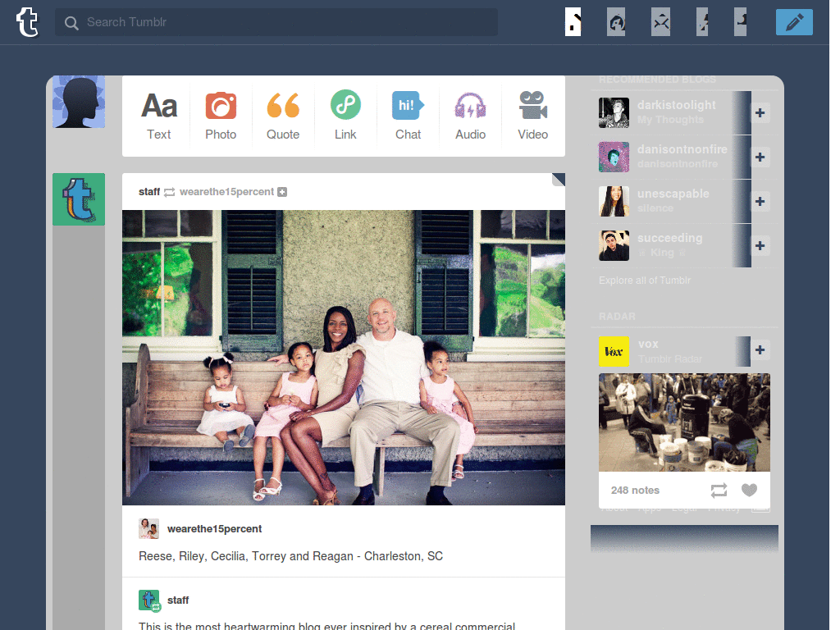This screenshot has width=840, height=630.
Task: Click the small wearethe15percent avatar below photo
Action: (x=148, y=529)
